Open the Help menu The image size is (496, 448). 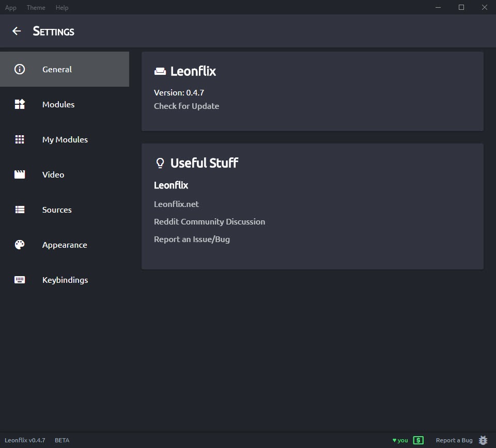click(x=62, y=8)
